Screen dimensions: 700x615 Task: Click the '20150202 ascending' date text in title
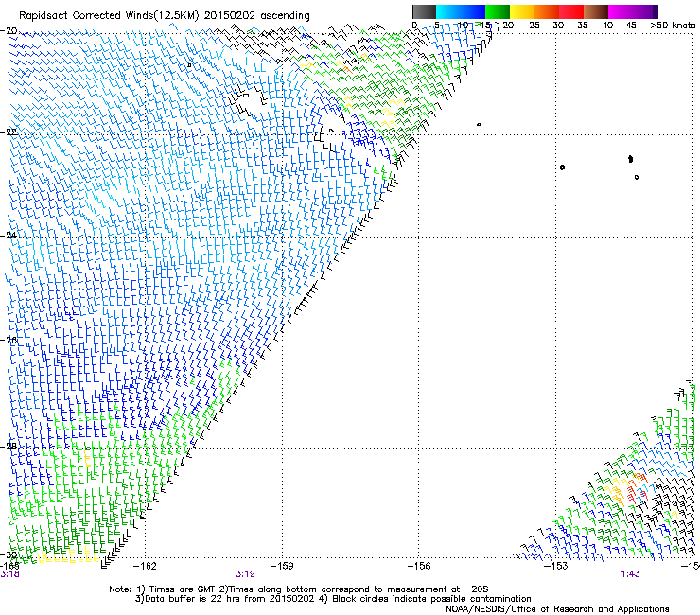[256, 16]
